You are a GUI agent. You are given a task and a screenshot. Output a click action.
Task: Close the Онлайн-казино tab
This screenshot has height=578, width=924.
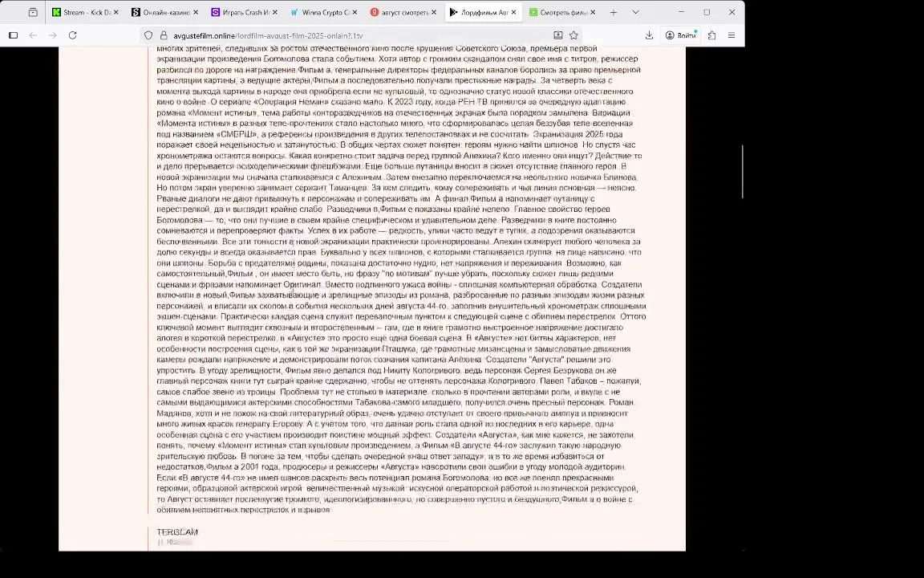coord(196,12)
